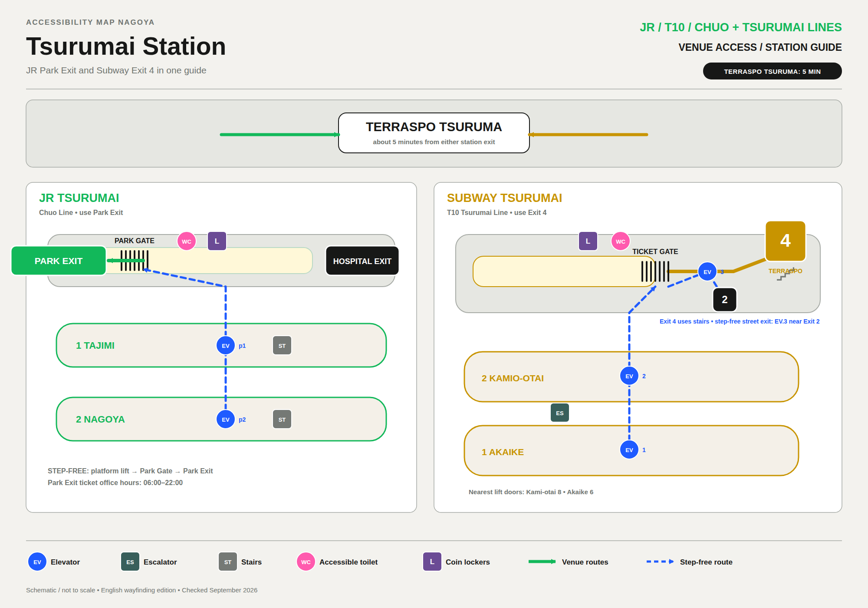This screenshot has width=868, height=608.
Task: Click the TERRASPO TSURUMA venue box
Action: click(x=434, y=133)
